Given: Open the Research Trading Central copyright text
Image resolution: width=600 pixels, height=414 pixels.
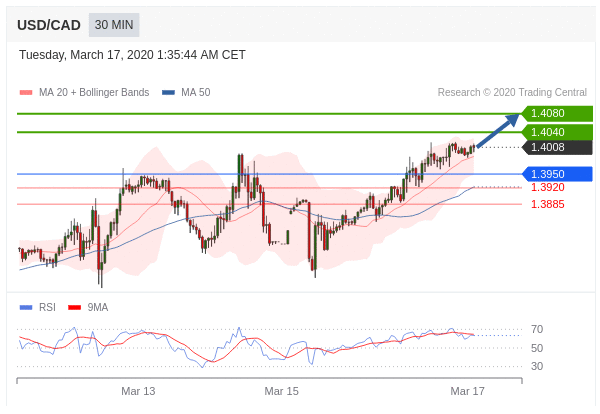Looking at the screenshot, I should point(512,93).
